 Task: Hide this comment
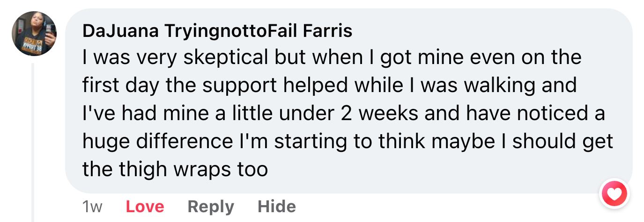coord(277,207)
